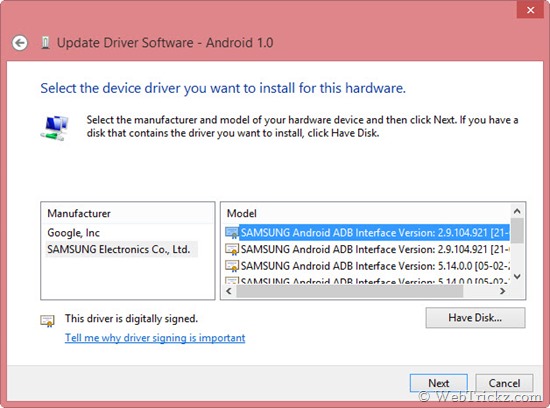Click Model list scroll left arrow

coord(229,291)
